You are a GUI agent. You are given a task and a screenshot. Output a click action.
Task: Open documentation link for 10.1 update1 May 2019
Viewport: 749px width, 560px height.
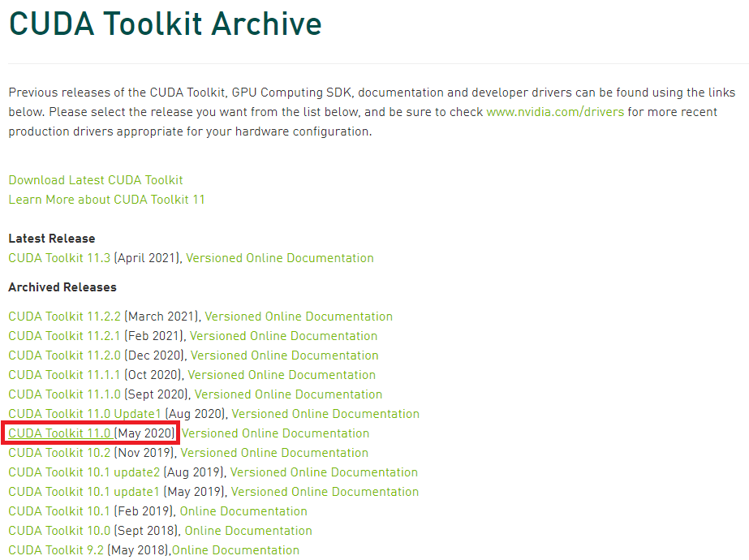click(325, 492)
